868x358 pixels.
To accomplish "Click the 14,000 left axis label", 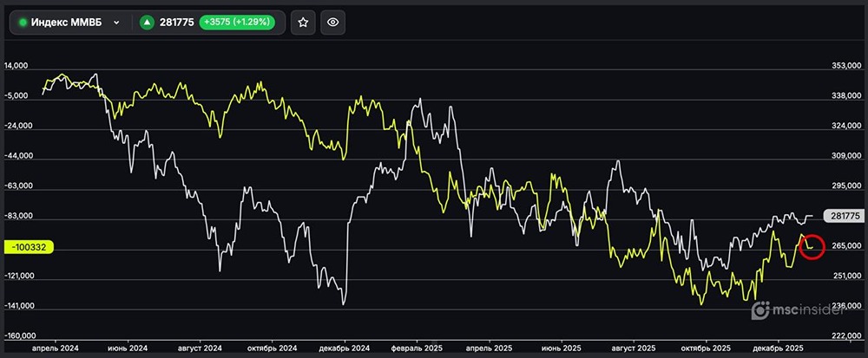I will [16, 66].
